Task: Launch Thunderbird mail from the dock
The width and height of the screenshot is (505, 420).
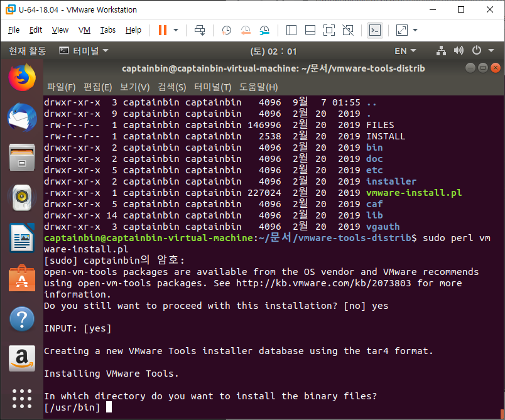Action: [x=22, y=117]
